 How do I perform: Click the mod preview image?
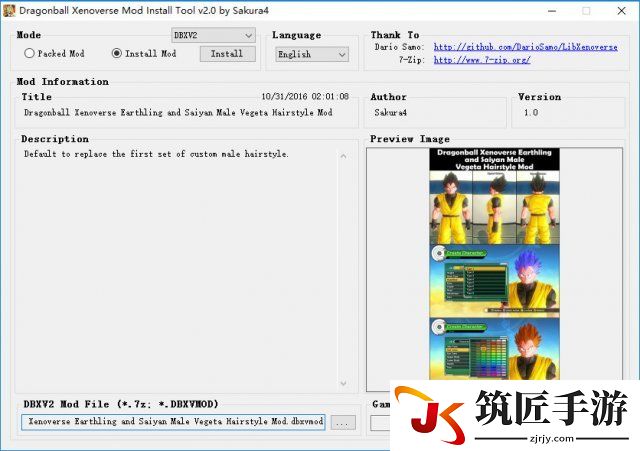coord(494,264)
